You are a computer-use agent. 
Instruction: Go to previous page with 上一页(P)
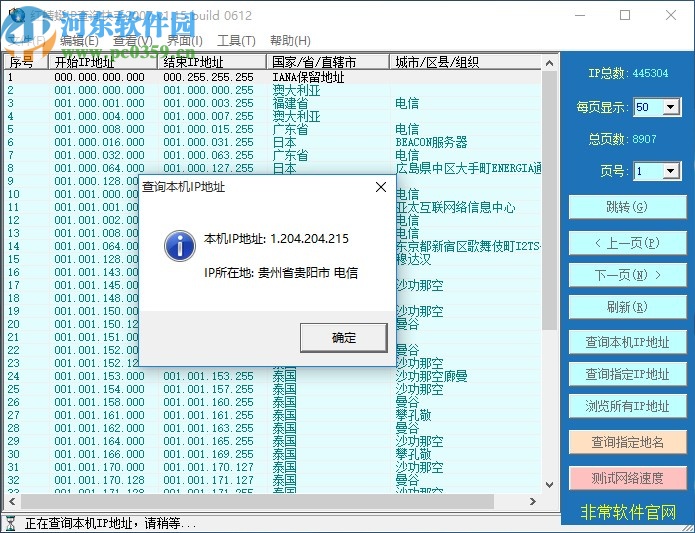pos(627,243)
